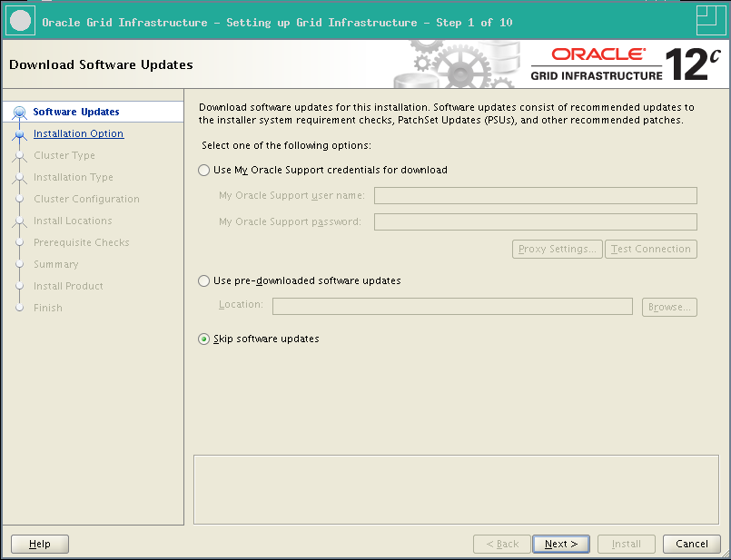Select Use My Oracle Support credentials radio
The width and height of the screenshot is (731, 560).
(203, 170)
